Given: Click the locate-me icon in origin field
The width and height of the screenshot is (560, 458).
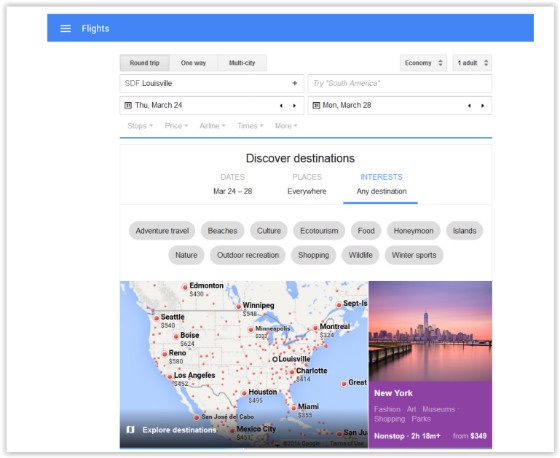Looking at the screenshot, I should (295, 83).
